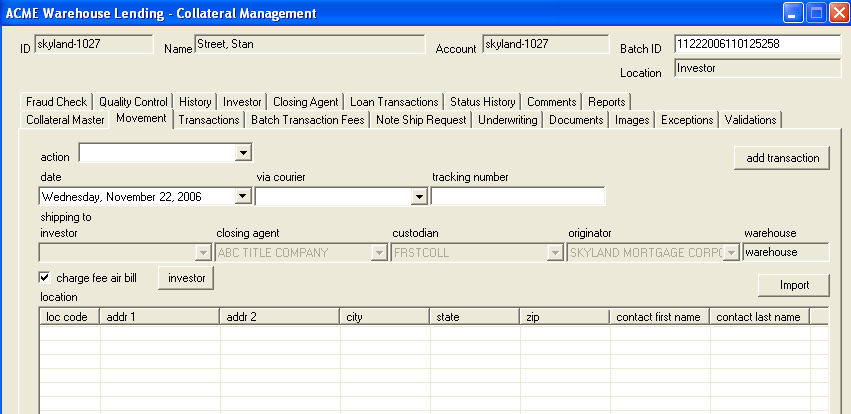Screen dimensions: 851x414
Task: Click the loc code column header
Action: pyautogui.click(x=69, y=317)
